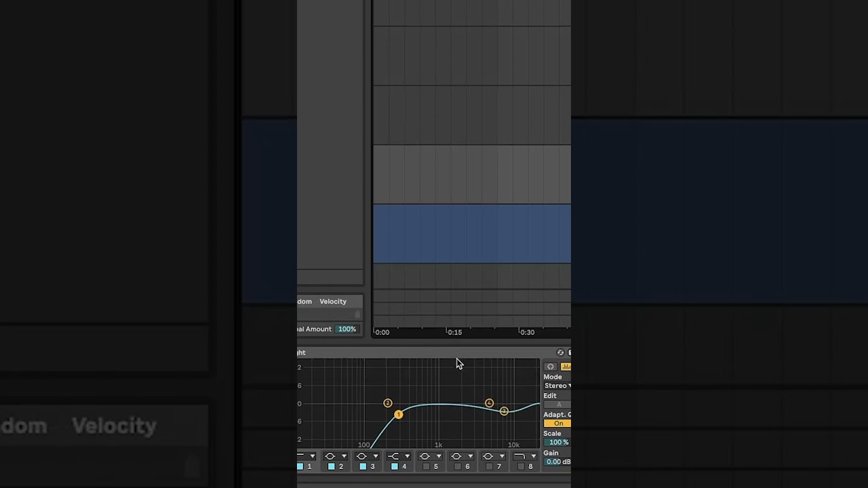Click the hot-swap preset icon in device title bar
This screenshot has width=868, height=488.
point(560,352)
